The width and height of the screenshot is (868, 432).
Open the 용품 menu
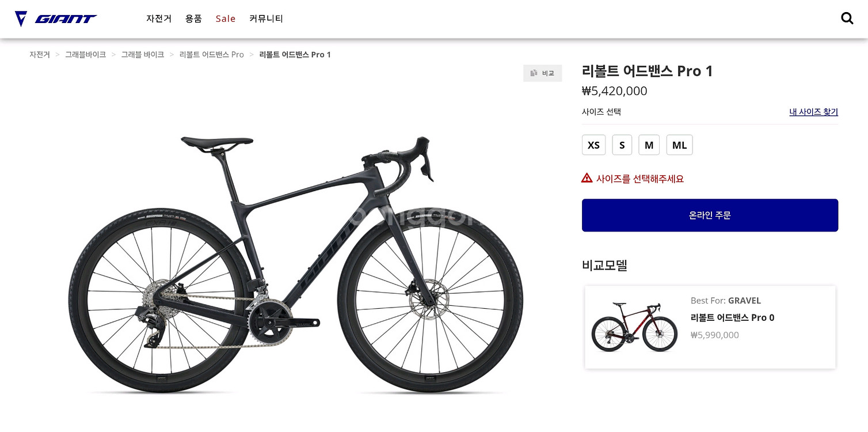click(x=193, y=18)
